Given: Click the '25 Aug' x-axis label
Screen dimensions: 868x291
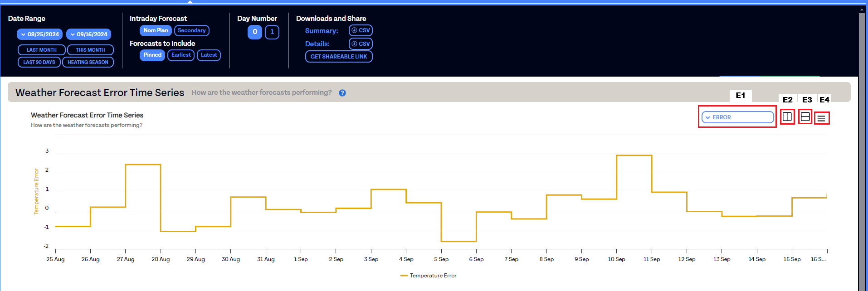Looking at the screenshot, I should click(55, 259).
